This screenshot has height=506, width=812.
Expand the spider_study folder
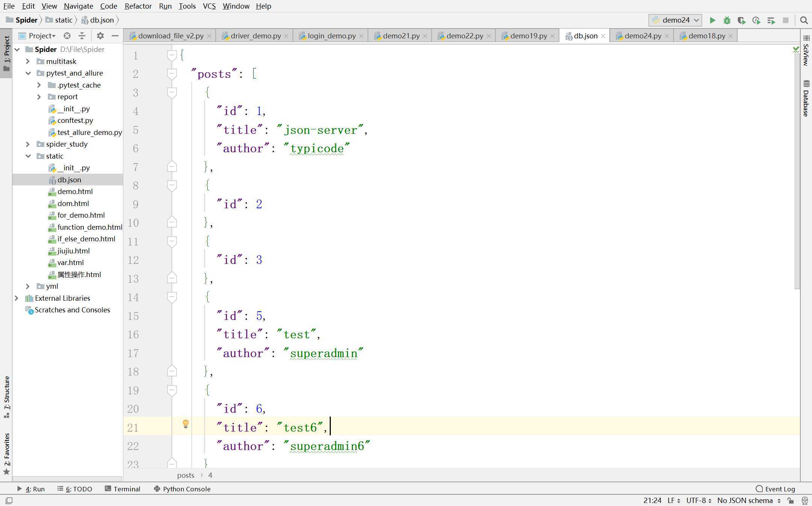[x=28, y=144]
